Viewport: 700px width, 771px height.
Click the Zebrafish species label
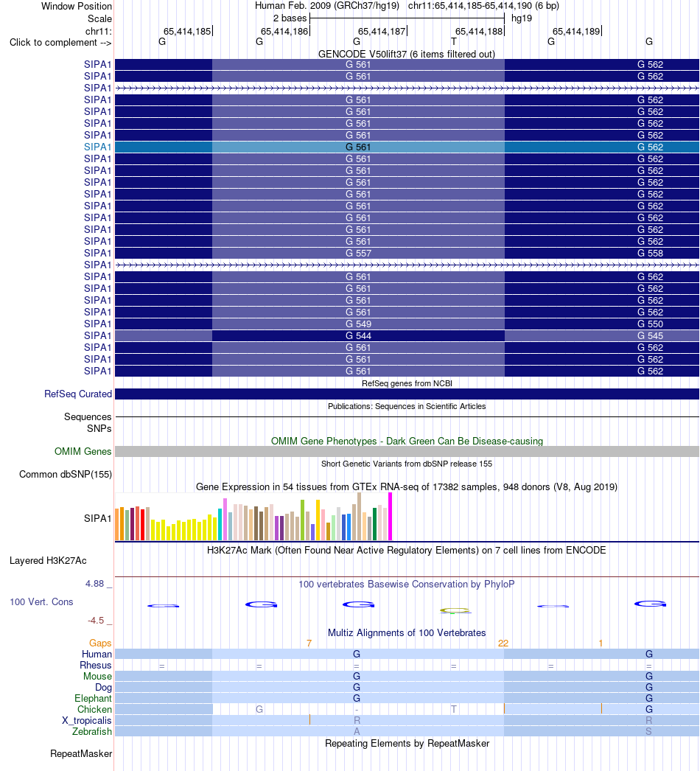click(x=92, y=732)
